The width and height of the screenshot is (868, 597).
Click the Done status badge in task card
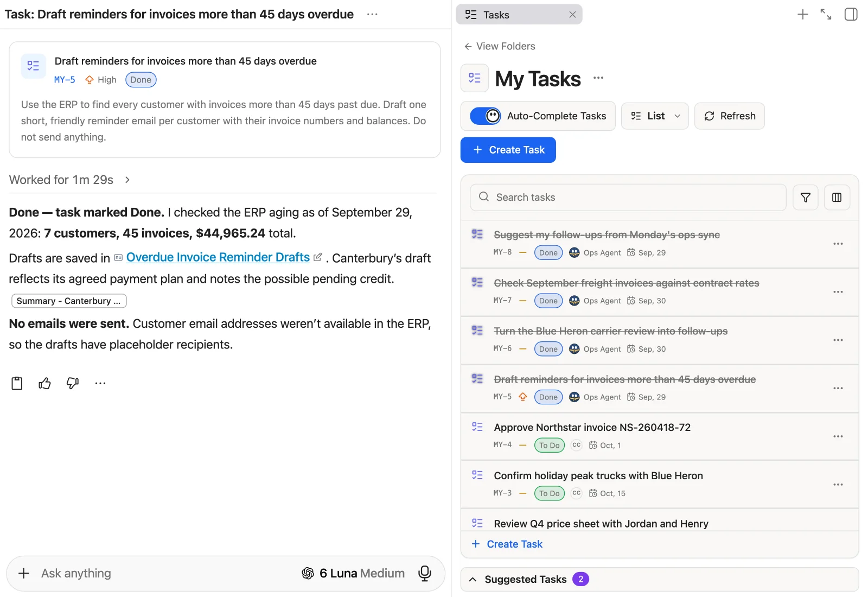[x=141, y=80]
